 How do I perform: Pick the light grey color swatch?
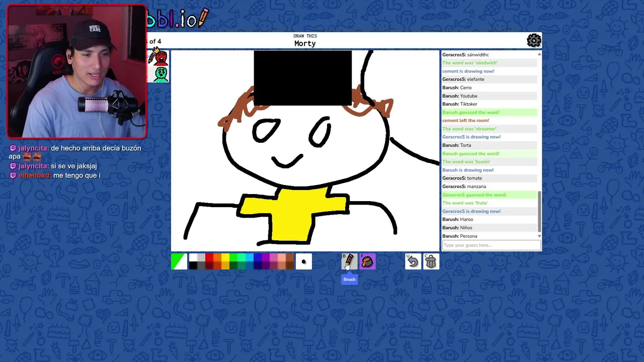pos(201,257)
